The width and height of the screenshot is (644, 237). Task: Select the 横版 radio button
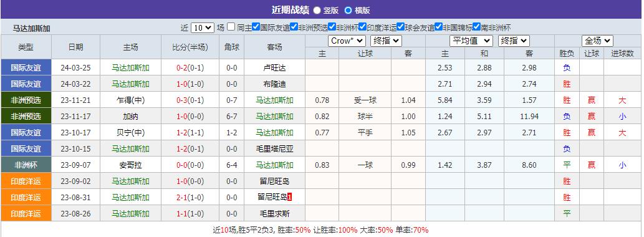click(348, 10)
